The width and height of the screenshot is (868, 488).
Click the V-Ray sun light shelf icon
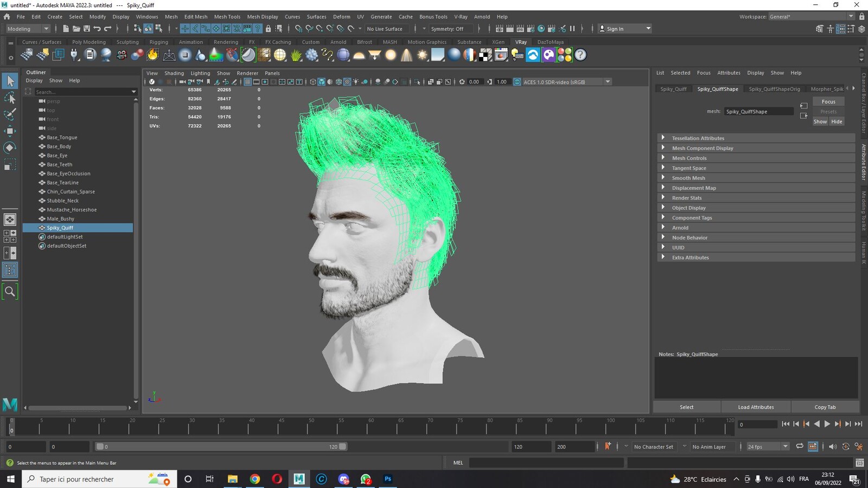click(x=422, y=55)
